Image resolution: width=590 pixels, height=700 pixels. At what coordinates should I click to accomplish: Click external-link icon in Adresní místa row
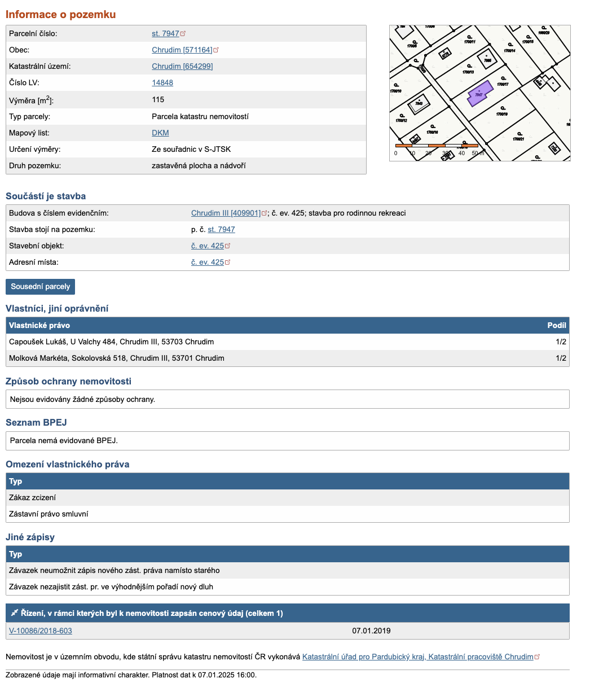(x=228, y=262)
